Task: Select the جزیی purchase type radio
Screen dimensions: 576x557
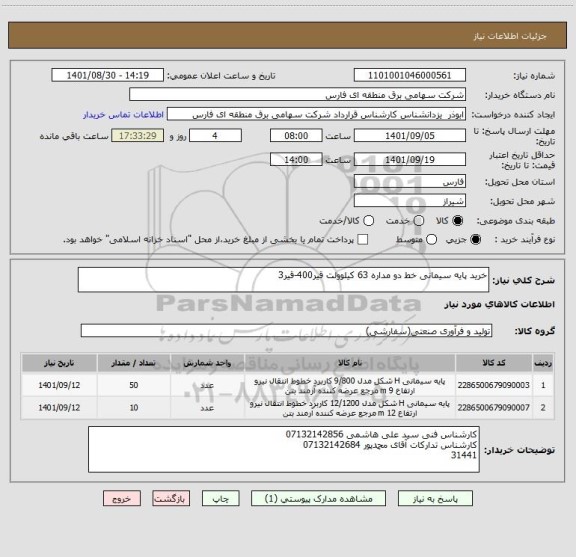Action: click(x=475, y=240)
